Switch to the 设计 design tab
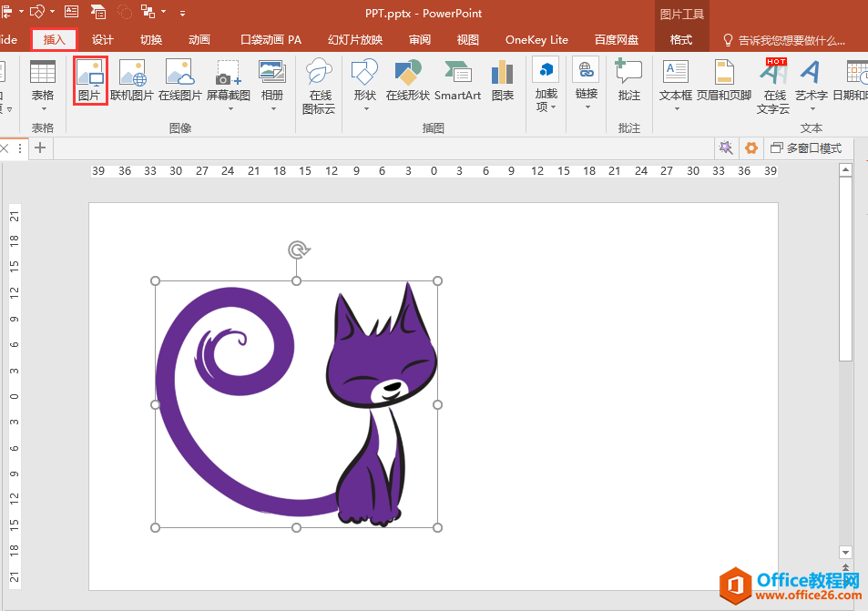This screenshot has height=611, width=868. tap(103, 40)
